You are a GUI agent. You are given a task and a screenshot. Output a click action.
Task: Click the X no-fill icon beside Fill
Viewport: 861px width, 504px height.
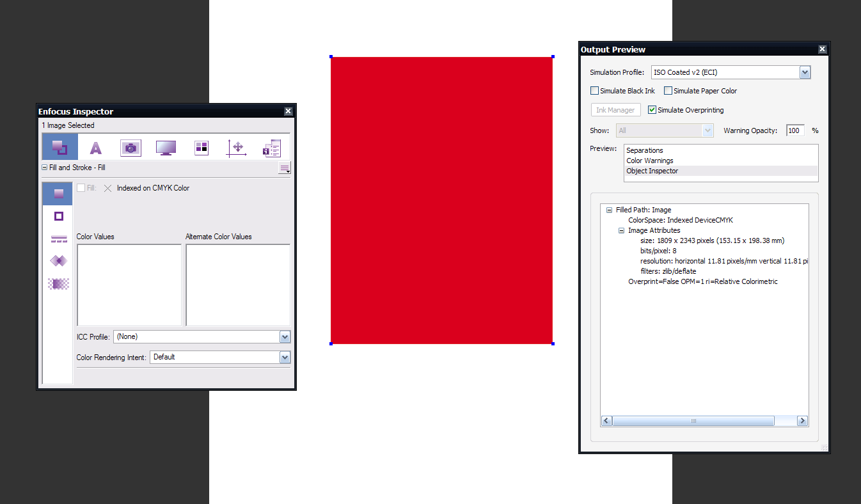(107, 188)
